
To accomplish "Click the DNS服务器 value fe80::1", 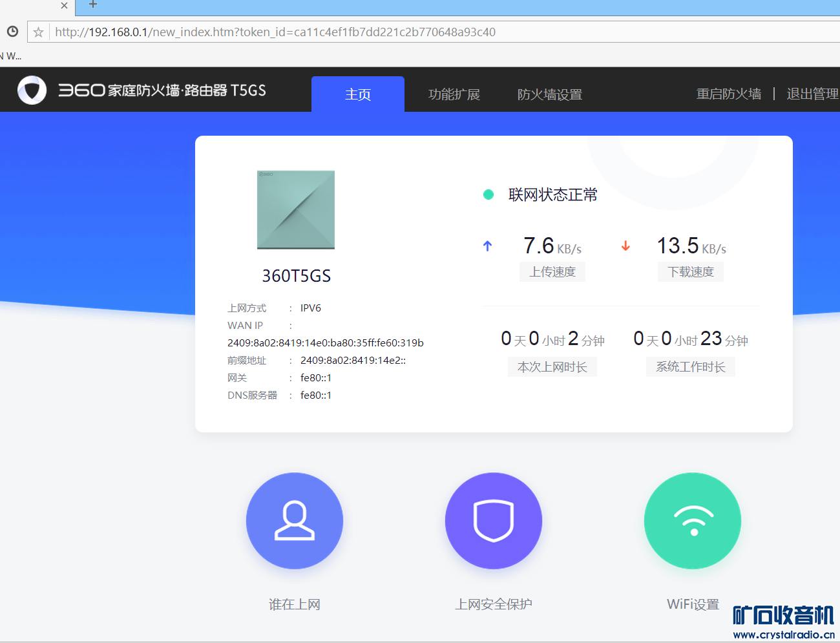I will (316, 395).
